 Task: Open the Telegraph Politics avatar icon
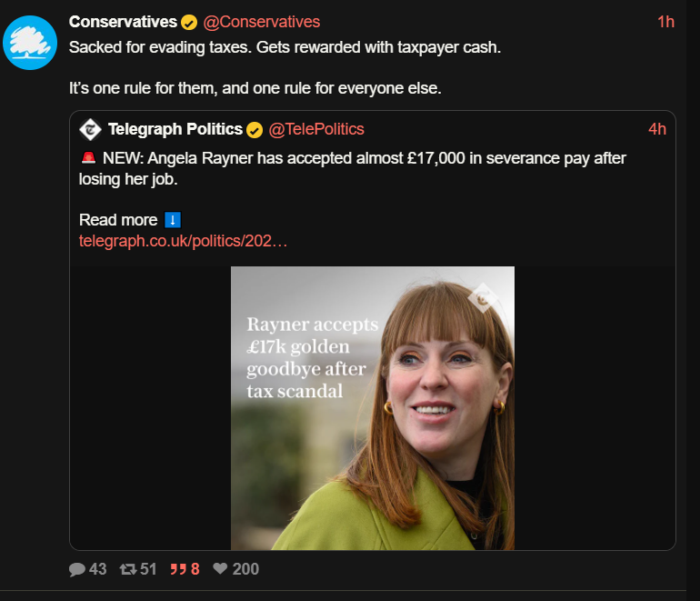91,129
